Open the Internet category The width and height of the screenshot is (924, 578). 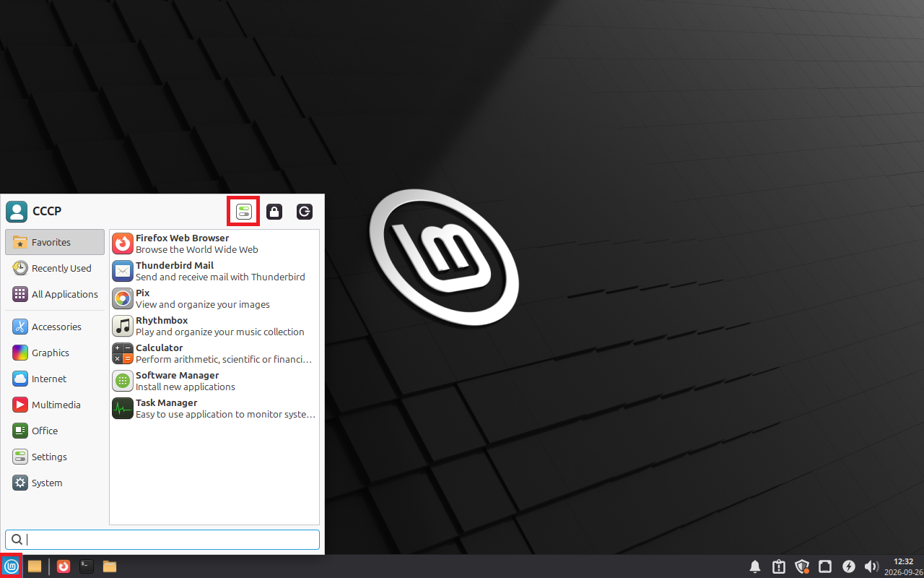[x=55, y=379]
